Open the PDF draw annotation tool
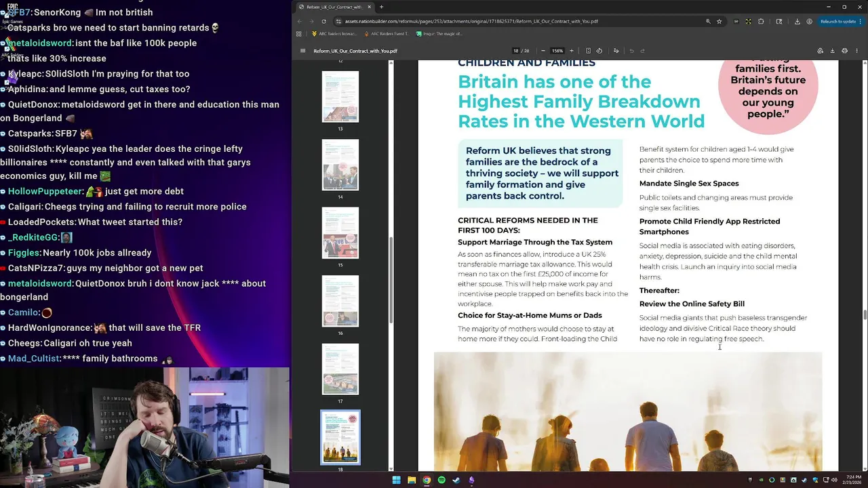Image resolution: width=868 pixels, height=488 pixels. click(616, 51)
